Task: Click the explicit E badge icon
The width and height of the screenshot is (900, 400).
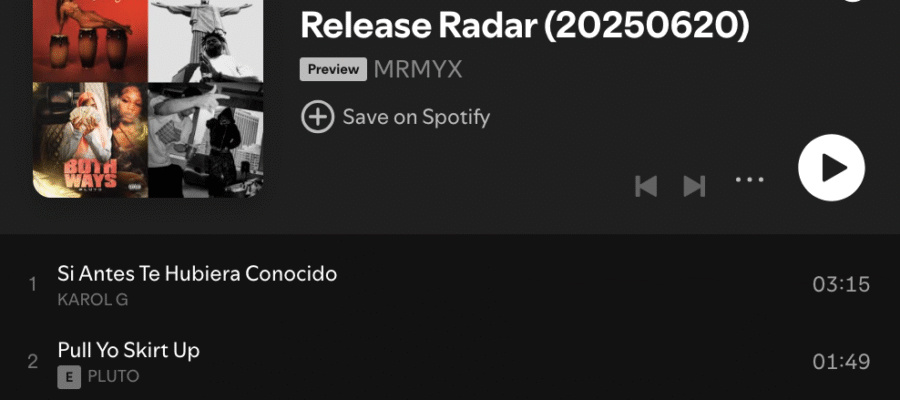Action: coord(69,377)
